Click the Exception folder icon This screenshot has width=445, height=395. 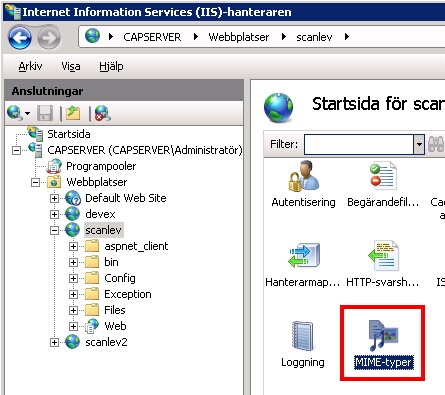(92, 294)
